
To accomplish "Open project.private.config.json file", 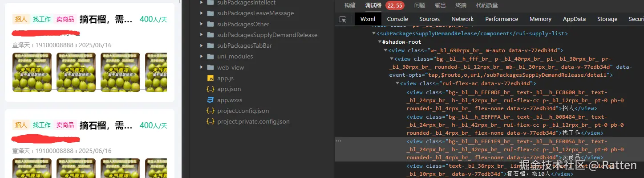I will [253, 121].
